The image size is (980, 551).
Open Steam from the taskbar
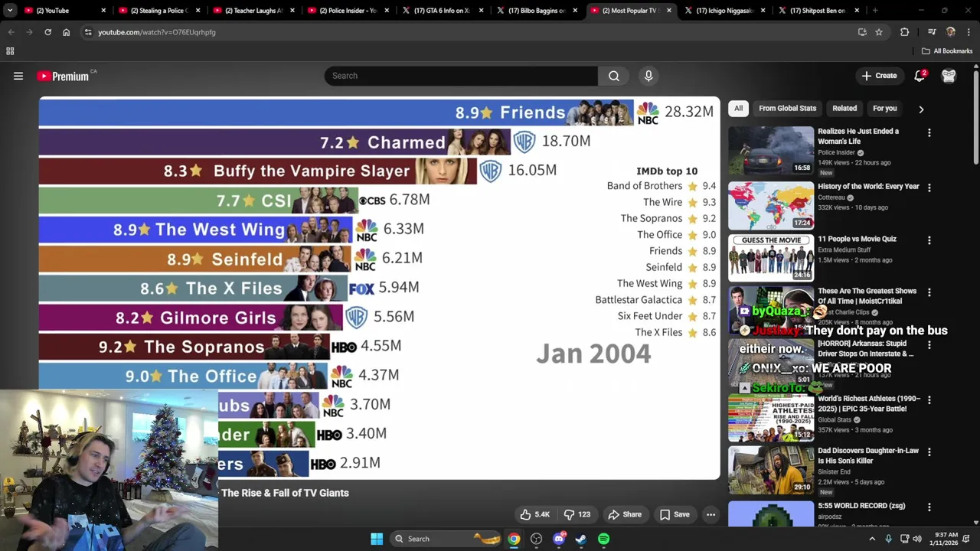tap(581, 539)
